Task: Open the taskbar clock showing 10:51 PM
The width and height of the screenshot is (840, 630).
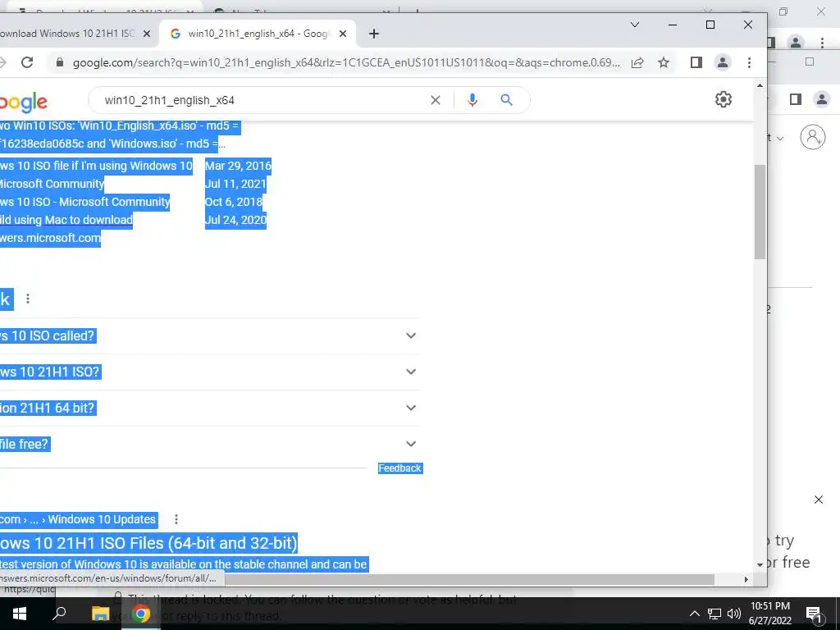Action: click(x=769, y=614)
